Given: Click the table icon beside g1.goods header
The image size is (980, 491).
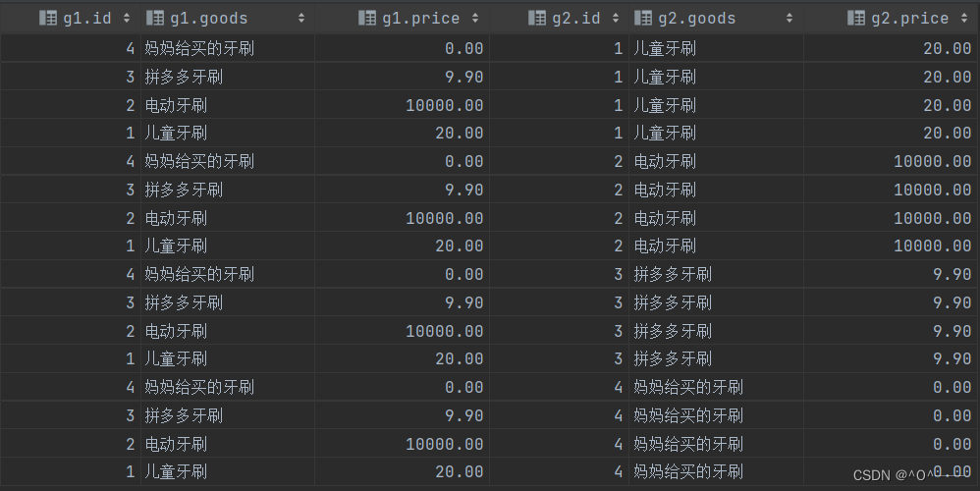Looking at the screenshot, I should coord(154,18).
